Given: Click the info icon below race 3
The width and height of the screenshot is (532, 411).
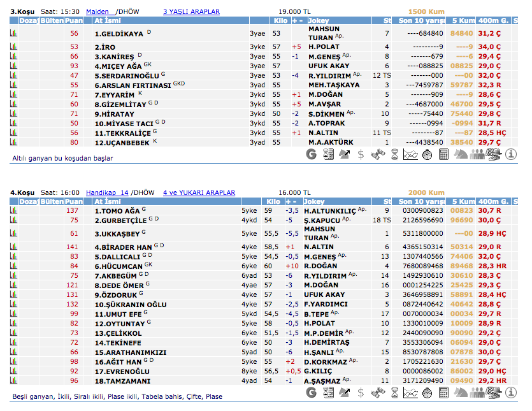Looking at the screenshot, I should (511, 154).
